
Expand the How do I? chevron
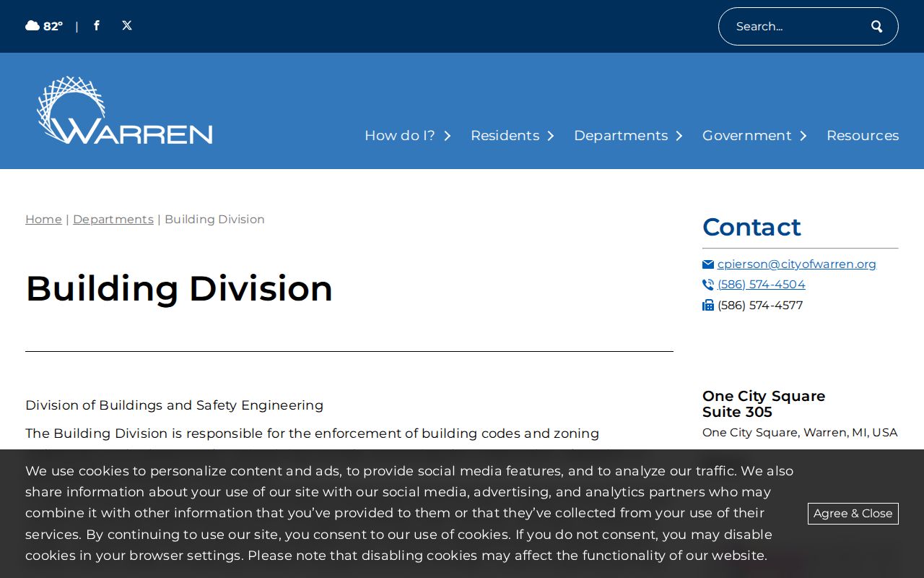pyautogui.click(x=448, y=136)
